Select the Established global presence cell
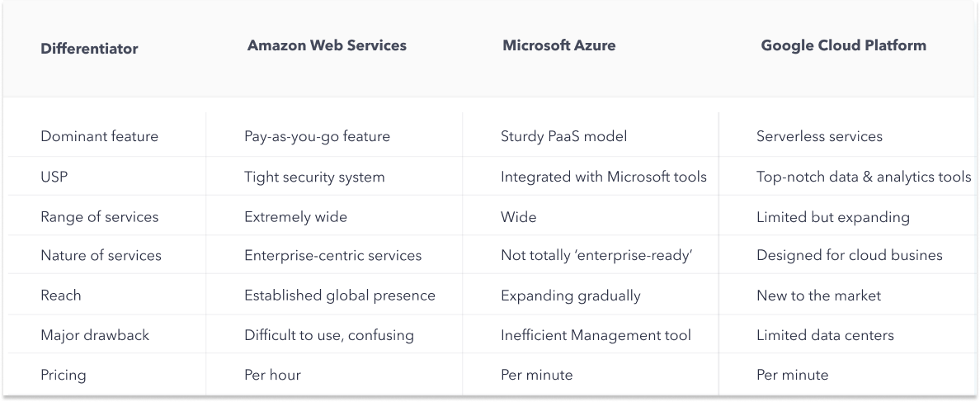 point(339,296)
